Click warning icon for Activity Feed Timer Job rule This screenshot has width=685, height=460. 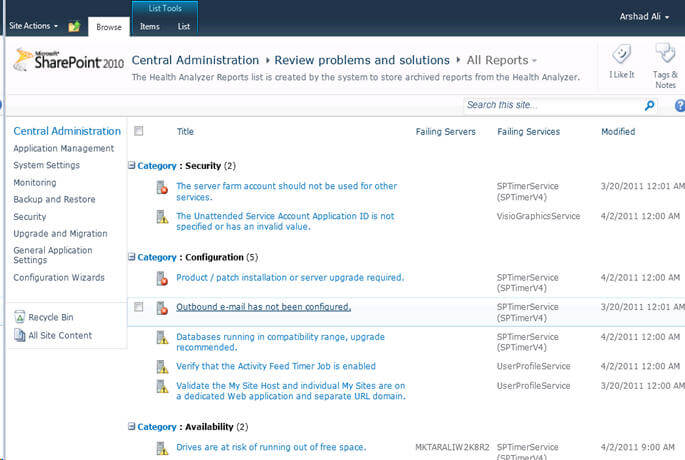pyautogui.click(x=162, y=367)
